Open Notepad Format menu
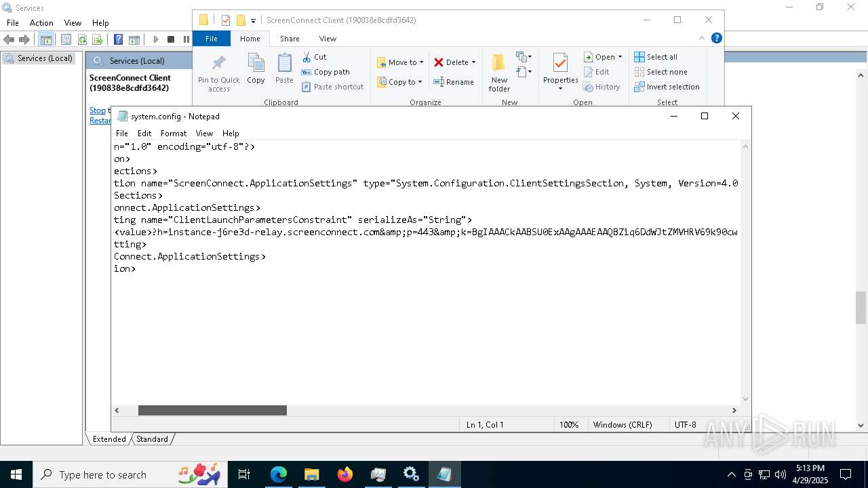This screenshot has height=488, width=868. 174,134
